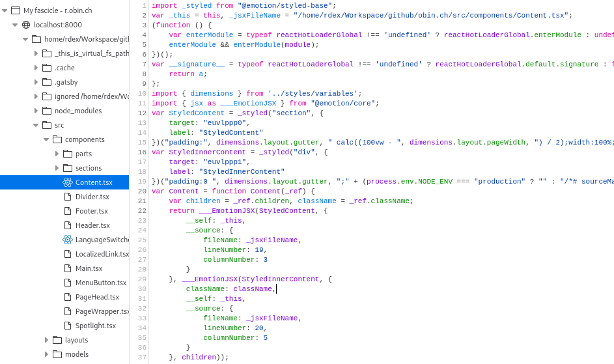Screen dimensions: 614x364
Task: Click the file icon of Header.tsx
Action: coord(68,225)
